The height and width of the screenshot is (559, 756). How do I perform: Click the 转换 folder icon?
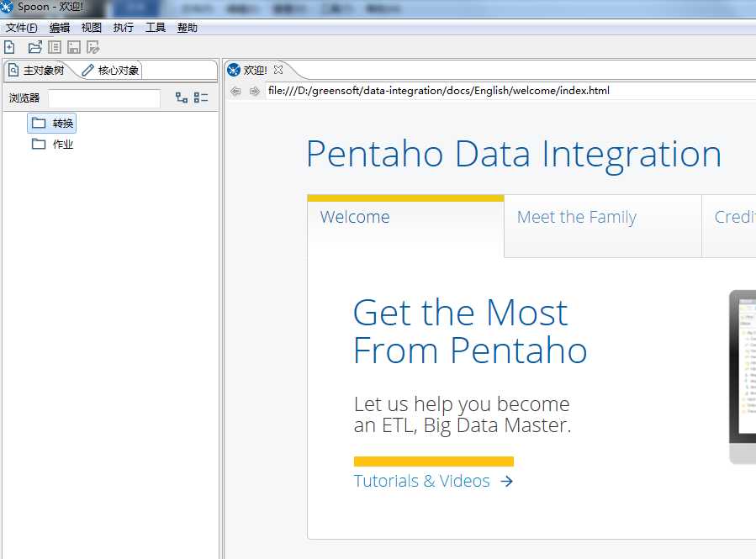tap(39, 123)
